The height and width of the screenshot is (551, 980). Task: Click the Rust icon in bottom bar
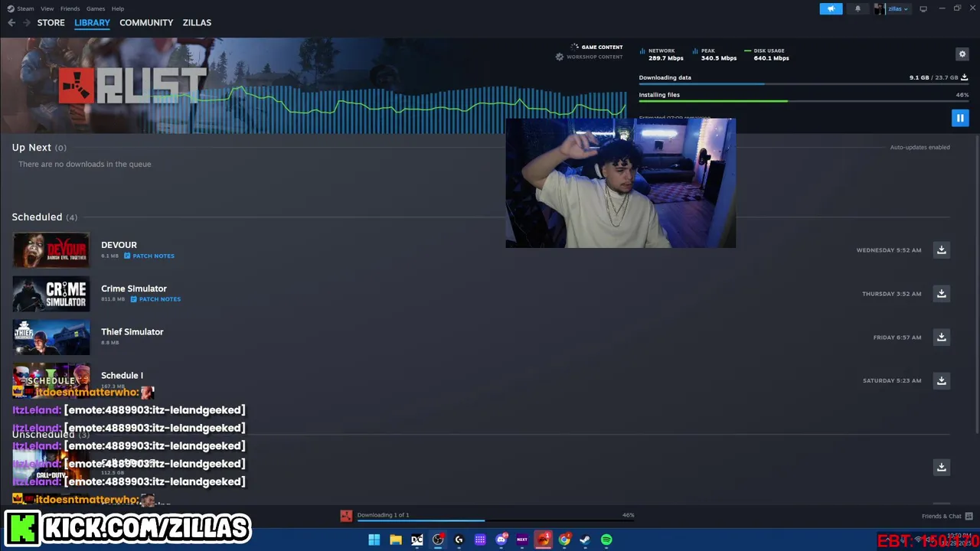pyautogui.click(x=346, y=516)
